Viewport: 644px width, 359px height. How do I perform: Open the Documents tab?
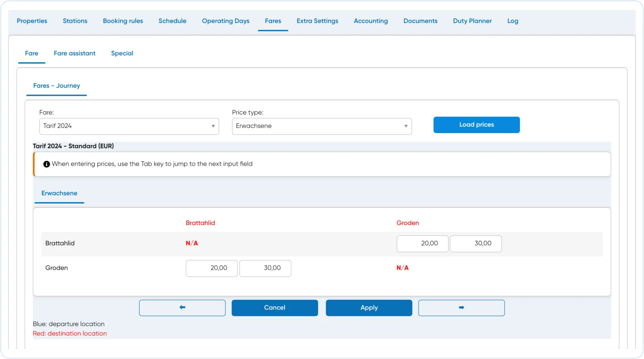420,21
